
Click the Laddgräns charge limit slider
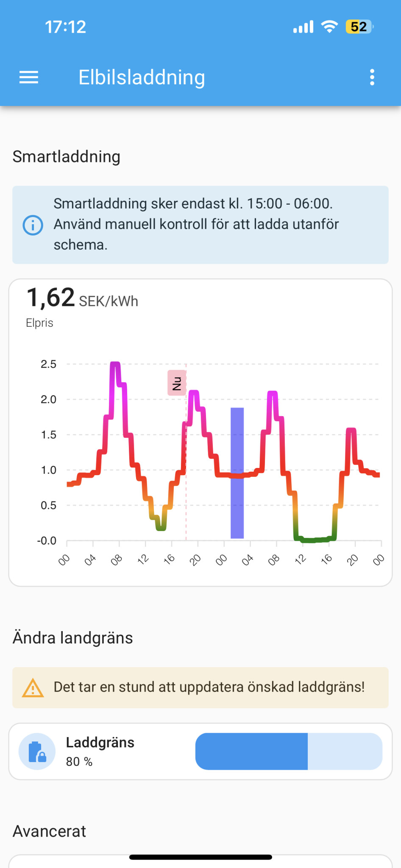(x=289, y=751)
